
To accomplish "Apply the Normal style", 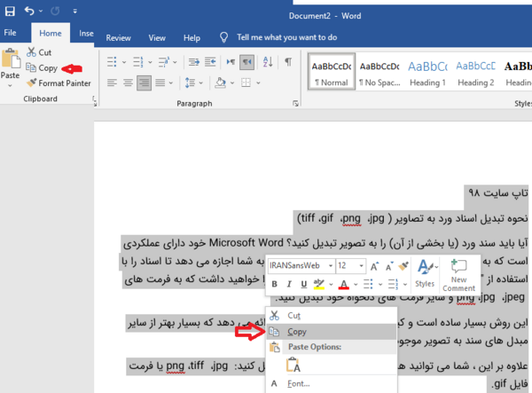I will click(332, 71).
